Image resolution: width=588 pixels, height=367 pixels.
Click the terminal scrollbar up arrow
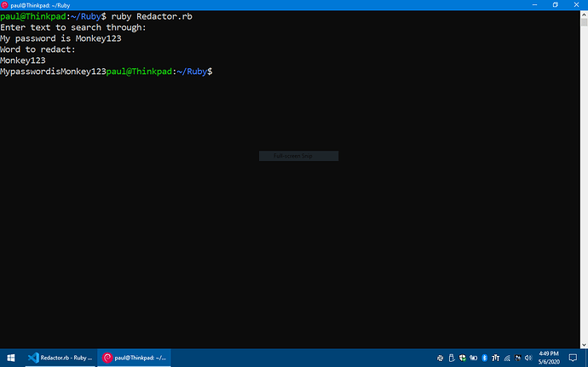tap(584, 14)
